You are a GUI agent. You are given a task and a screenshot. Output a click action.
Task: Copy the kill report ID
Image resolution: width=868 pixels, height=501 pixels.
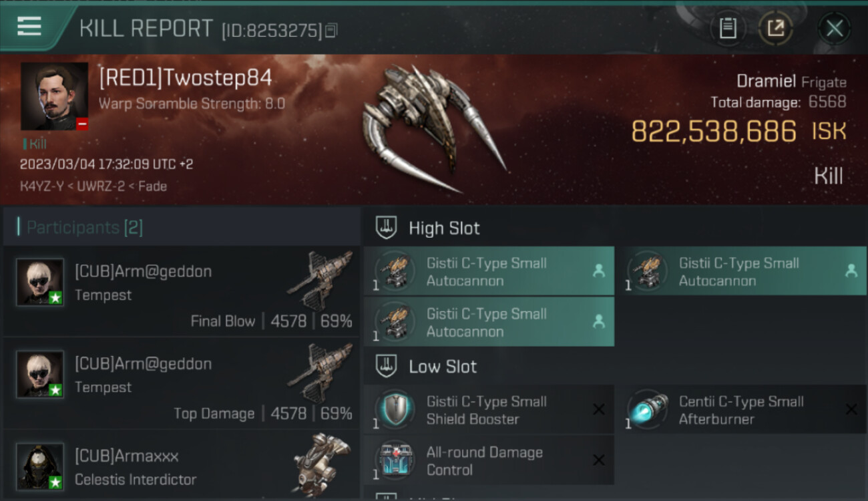coord(332,30)
